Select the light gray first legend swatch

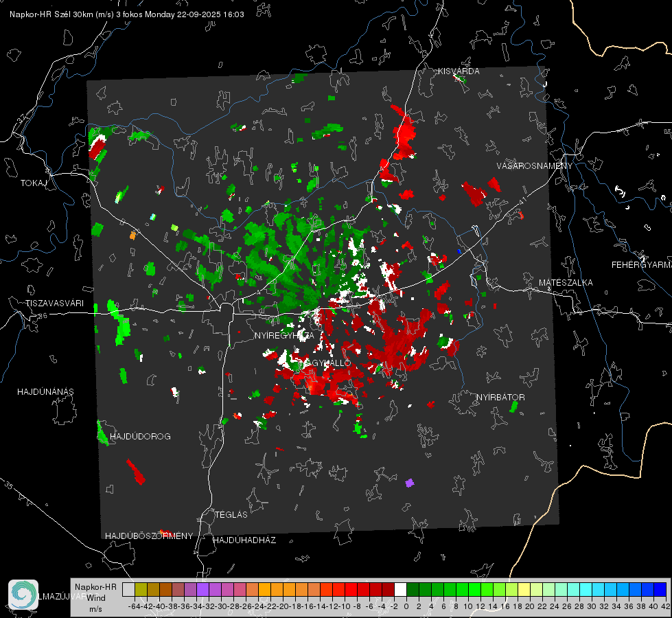[x=128, y=589]
